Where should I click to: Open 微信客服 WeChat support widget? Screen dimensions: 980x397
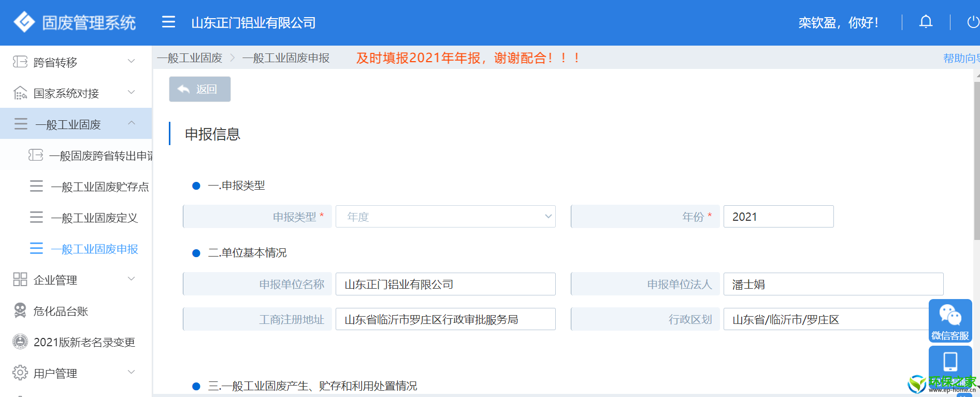pyautogui.click(x=950, y=321)
